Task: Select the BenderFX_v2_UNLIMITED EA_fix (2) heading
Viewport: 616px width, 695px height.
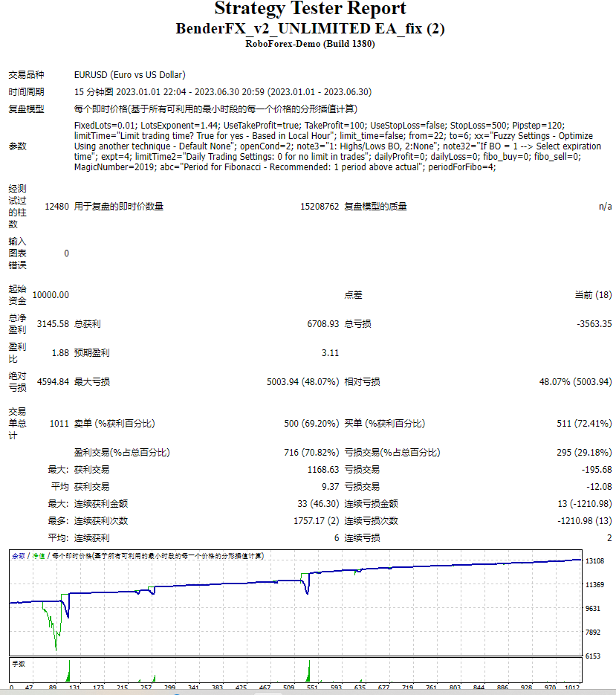Action: [310, 28]
